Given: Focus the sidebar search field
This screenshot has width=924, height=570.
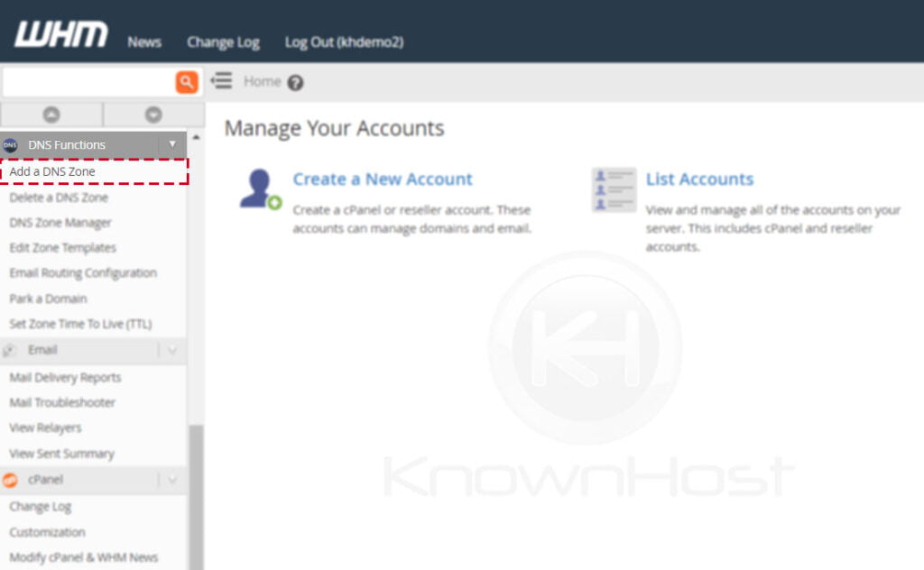Looking at the screenshot, I should [89, 82].
